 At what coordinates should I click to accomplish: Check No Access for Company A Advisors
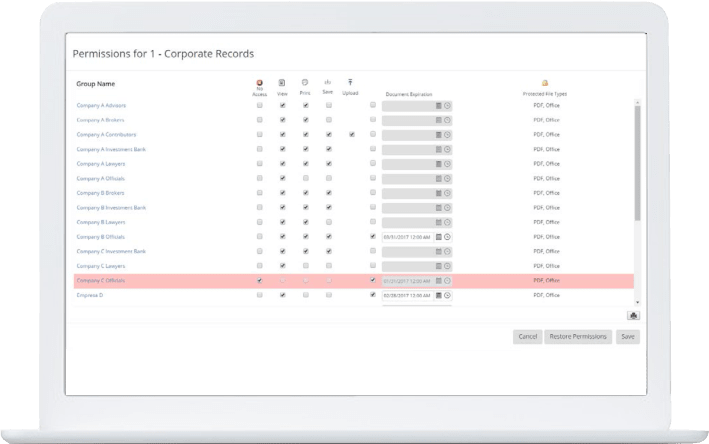pyautogui.click(x=260, y=105)
